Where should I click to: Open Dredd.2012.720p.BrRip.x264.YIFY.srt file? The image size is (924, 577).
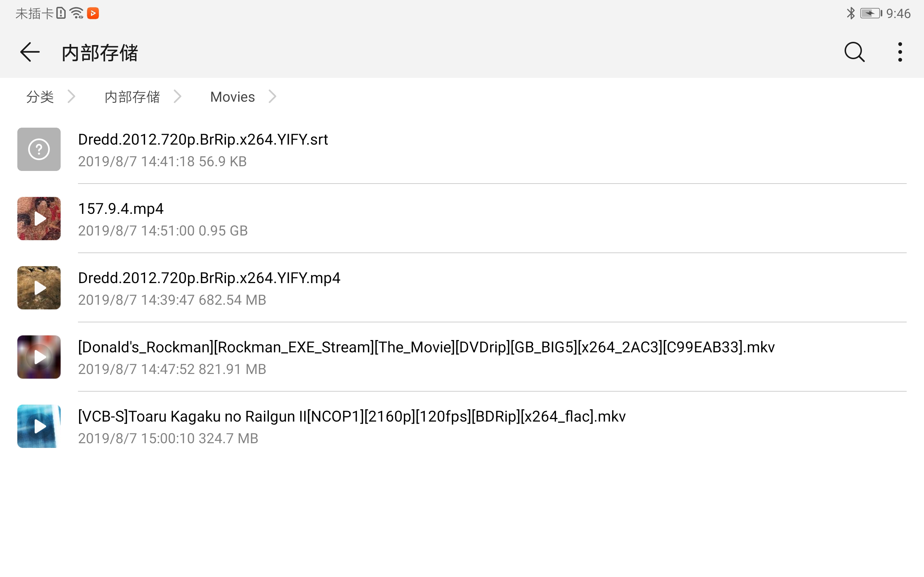coord(202,139)
